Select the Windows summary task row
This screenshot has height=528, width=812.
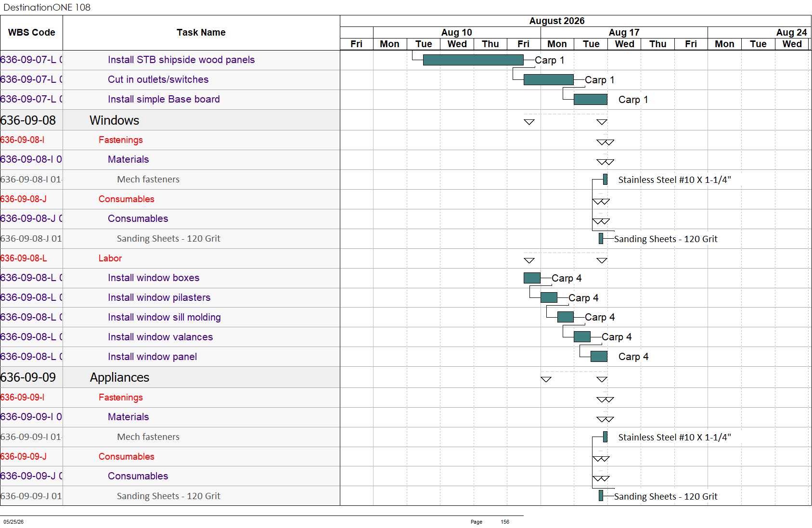point(170,120)
